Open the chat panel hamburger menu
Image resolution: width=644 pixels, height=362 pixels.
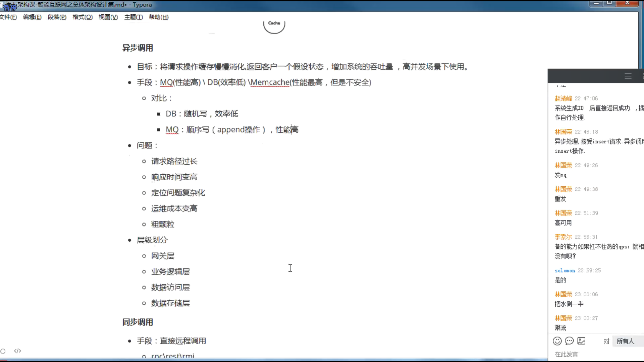(628, 76)
